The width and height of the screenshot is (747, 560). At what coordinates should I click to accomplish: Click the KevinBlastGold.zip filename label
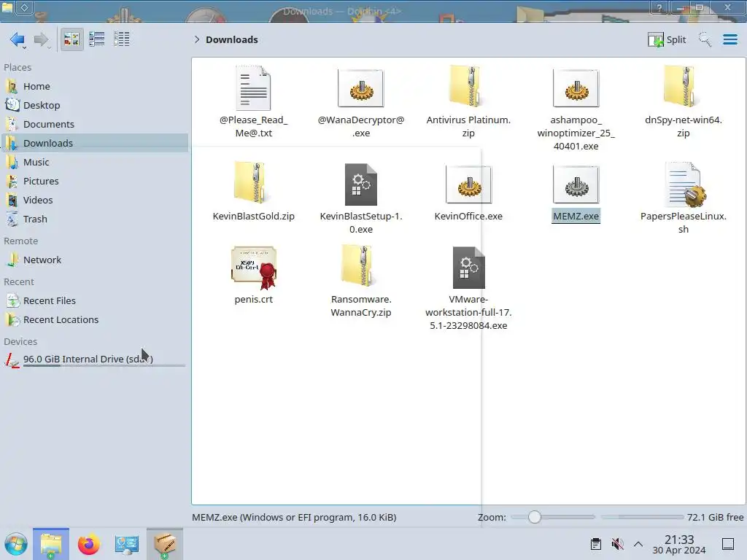coord(253,216)
